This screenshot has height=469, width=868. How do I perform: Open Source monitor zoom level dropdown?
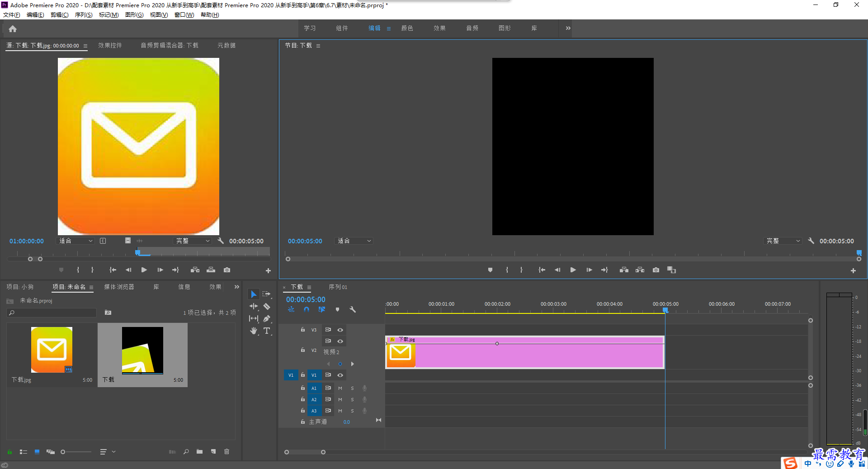pos(75,241)
